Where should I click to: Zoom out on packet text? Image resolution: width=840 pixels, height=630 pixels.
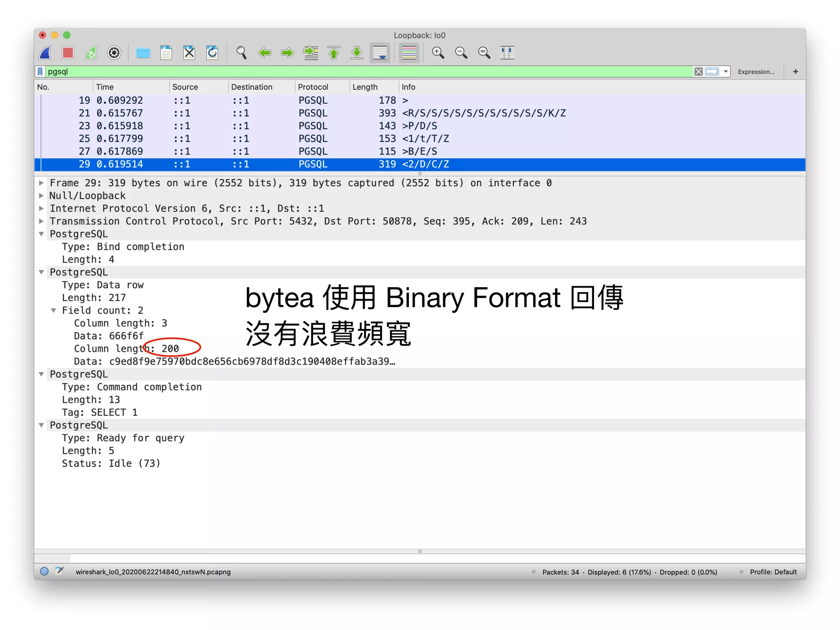click(461, 52)
